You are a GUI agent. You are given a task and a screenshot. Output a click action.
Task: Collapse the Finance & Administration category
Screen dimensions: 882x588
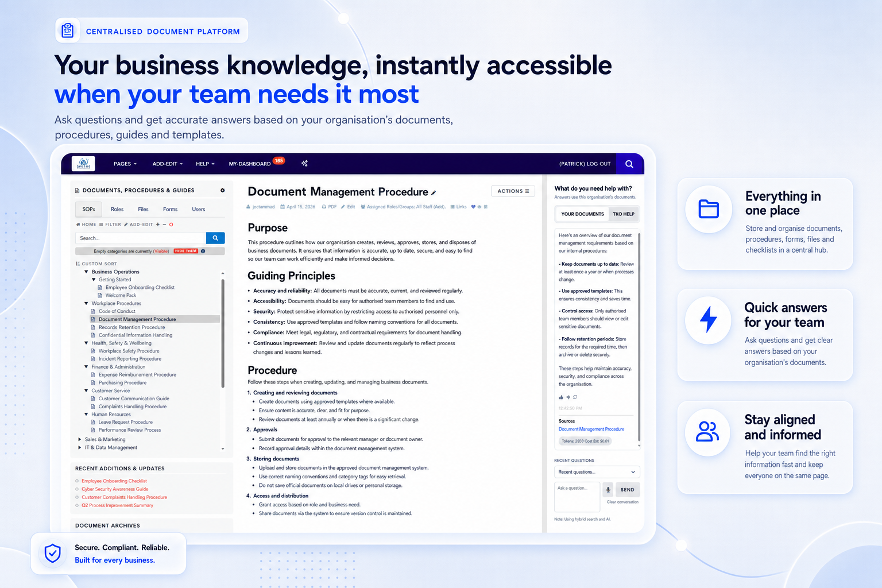pos(86,366)
